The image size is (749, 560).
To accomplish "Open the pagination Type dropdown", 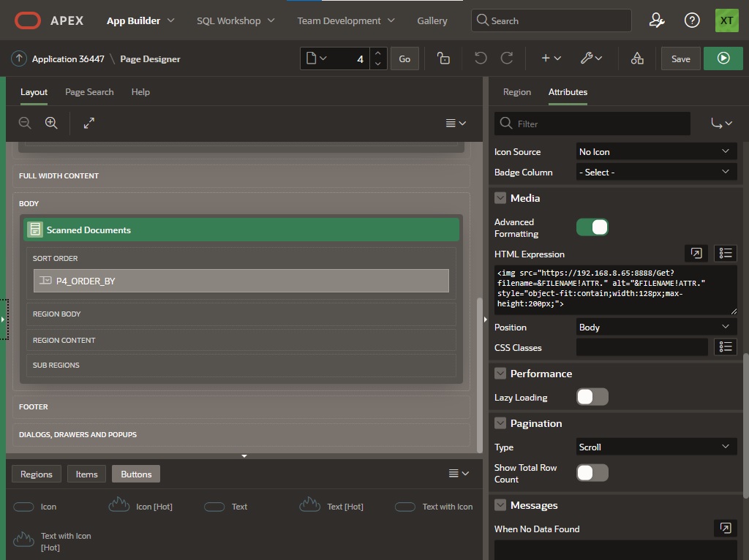I will coord(655,447).
